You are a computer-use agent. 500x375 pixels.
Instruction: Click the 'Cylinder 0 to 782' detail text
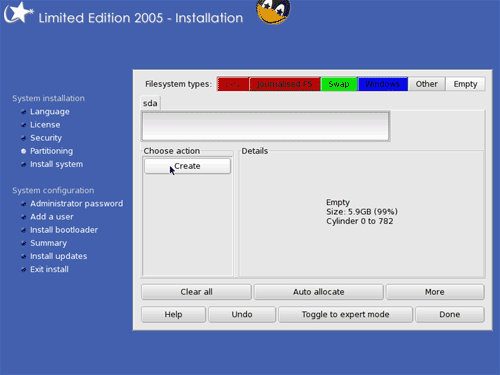pos(360,221)
